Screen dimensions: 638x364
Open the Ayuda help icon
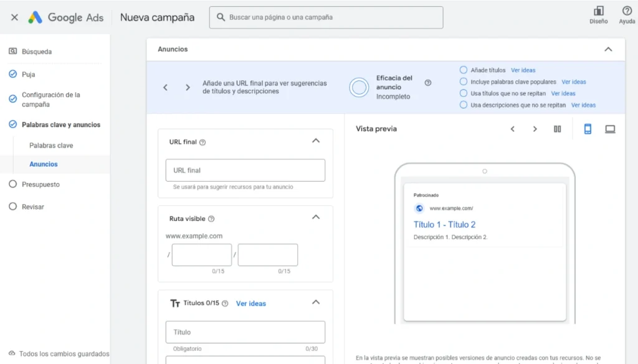coord(627,11)
